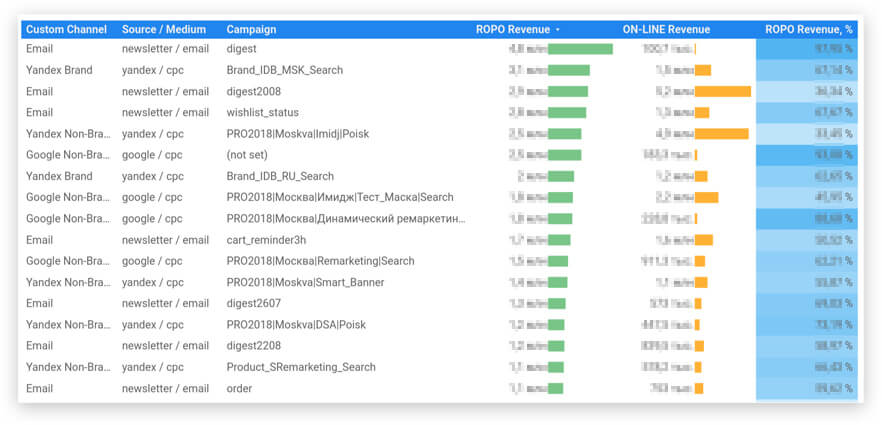
Task: Select Google Non-Brand channel in '(not set)' row
Action: [x=66, y=155]
